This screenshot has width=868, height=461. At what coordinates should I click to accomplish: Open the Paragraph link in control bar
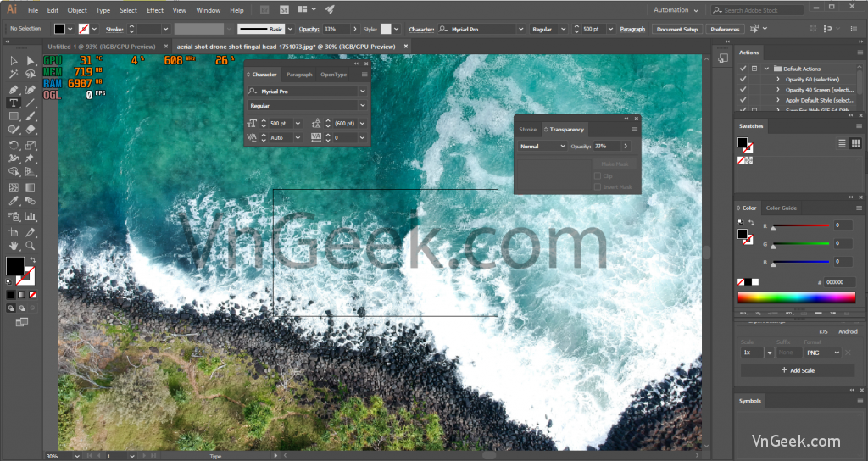tap(632, 30)
